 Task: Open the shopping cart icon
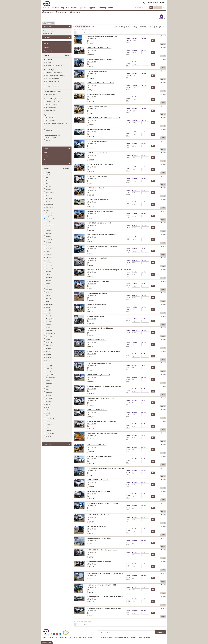pyautogui.click(x=164, y=7)
